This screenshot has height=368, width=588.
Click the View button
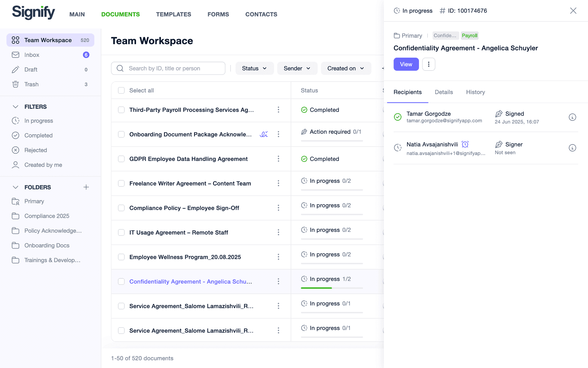click(406, 64)
